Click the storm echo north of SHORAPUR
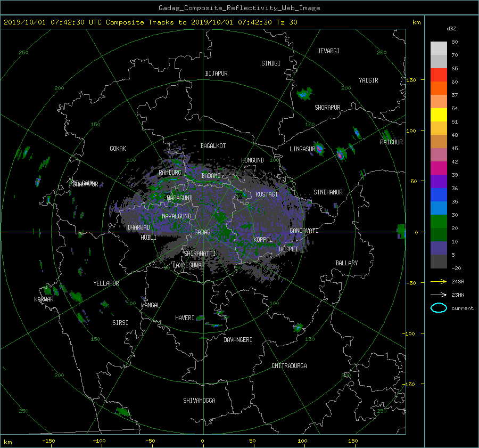Screen dimensions: 479x448 (304, 94)
